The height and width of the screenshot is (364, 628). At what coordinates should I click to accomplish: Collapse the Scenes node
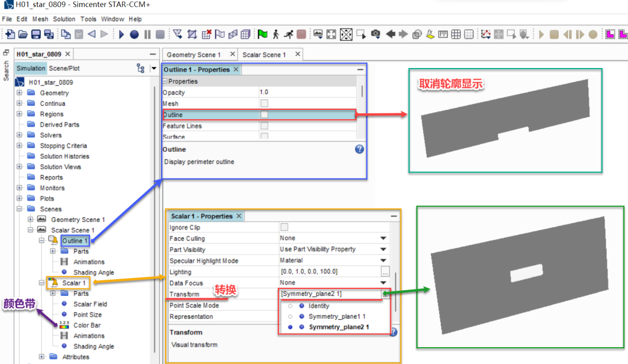coord(19,209)
